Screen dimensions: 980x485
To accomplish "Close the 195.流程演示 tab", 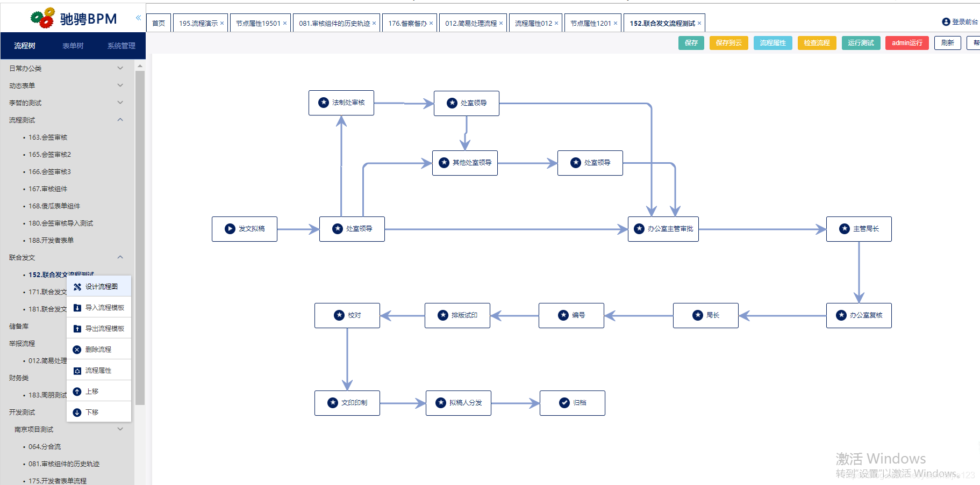I will [222, 23].
